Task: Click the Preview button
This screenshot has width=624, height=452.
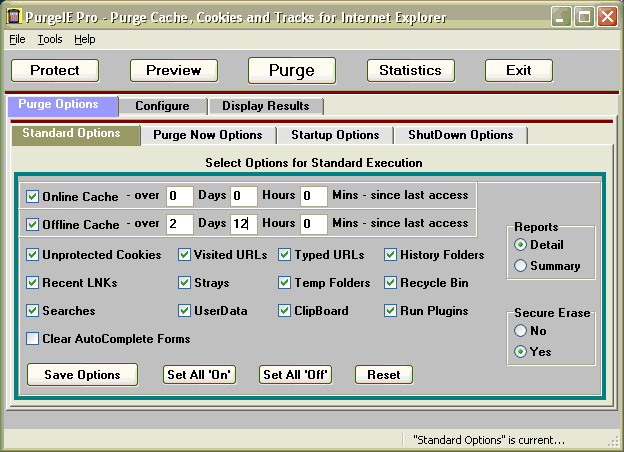Action: click(x=174, y=70)
